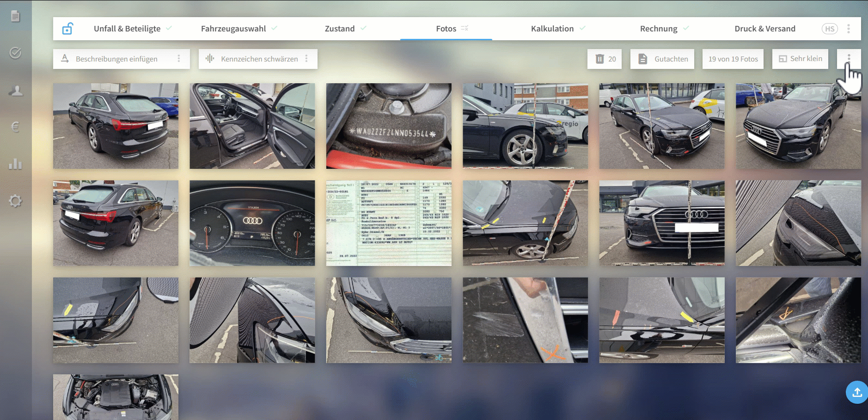The height and width of the screenshot is (420, 868).
Task: Open options menu next to Beschreibungen einfügen
Action: [x=179, y=59]
